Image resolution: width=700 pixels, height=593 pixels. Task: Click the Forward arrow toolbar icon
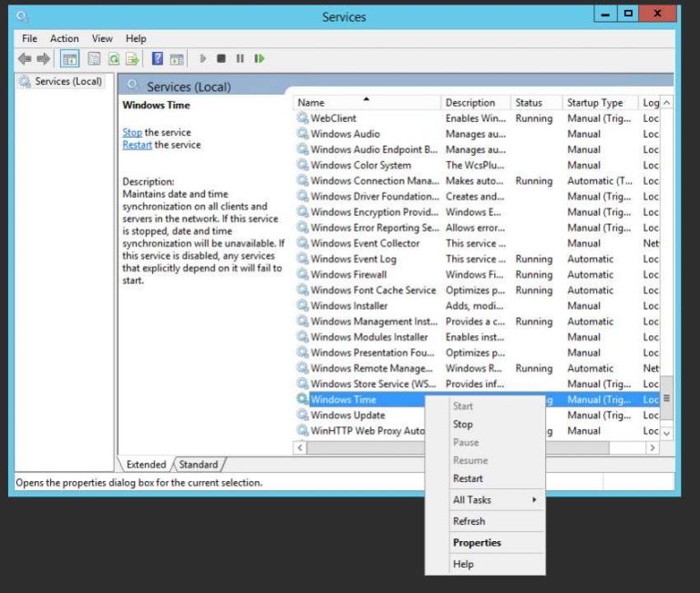pyautogui.click(x=44, y=58)
